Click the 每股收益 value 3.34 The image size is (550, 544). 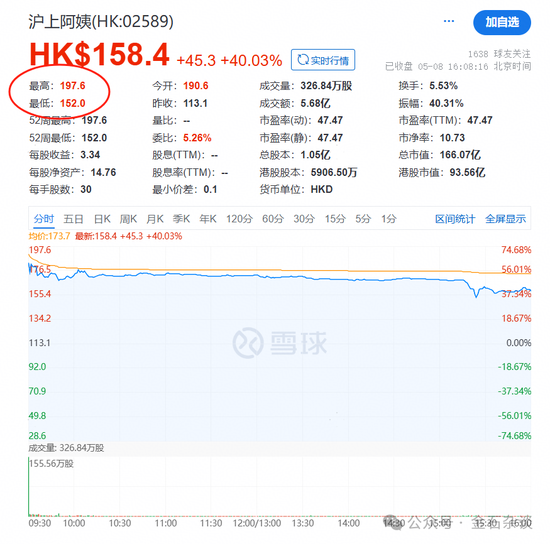[90, 155]
